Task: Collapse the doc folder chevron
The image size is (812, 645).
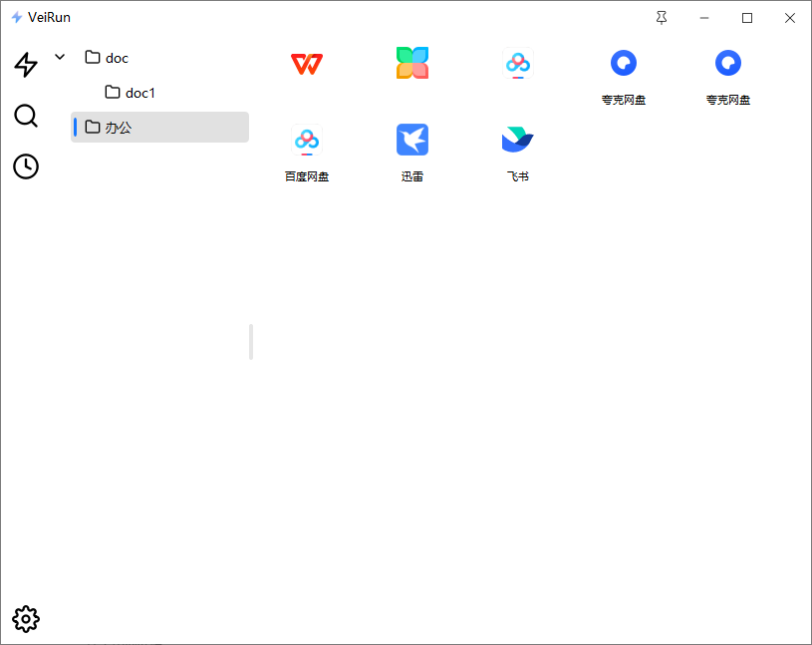Action: 60,57
